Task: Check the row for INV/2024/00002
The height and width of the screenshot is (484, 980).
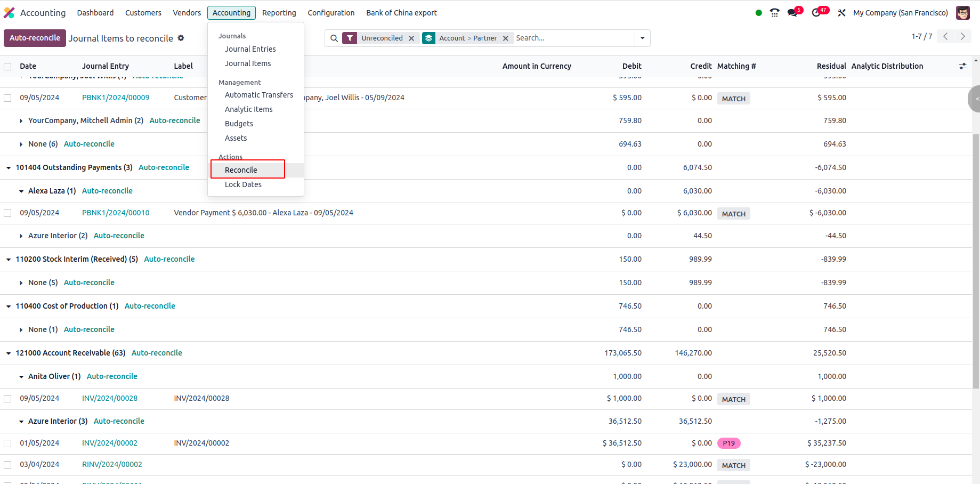Action: click(7, 443)
